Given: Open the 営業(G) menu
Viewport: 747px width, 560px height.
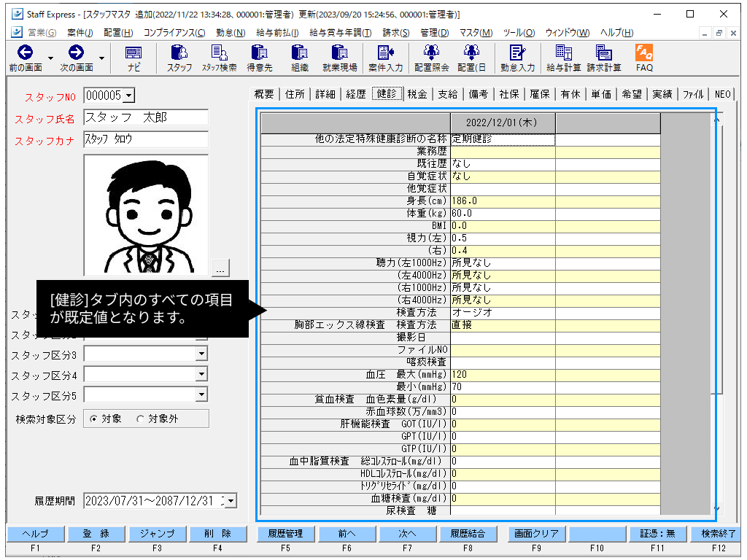Looking at the screenshot, I should 42,32.
